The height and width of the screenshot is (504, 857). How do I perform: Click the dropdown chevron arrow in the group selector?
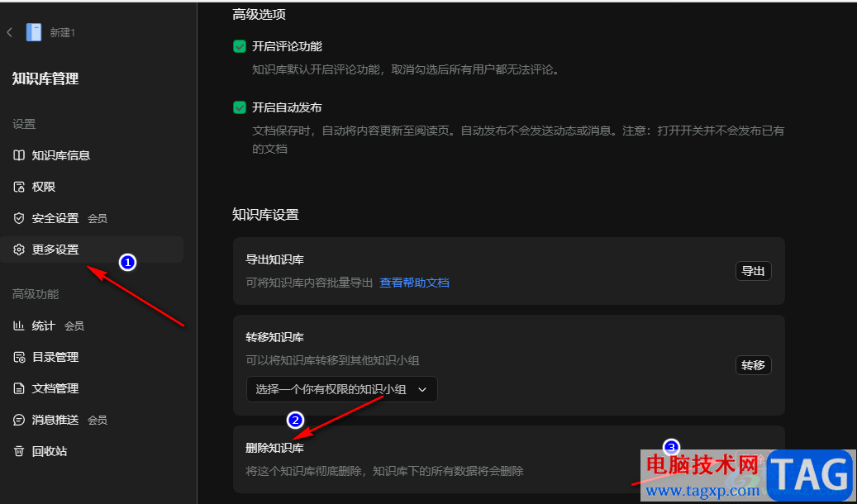click(x=422, y=390)
